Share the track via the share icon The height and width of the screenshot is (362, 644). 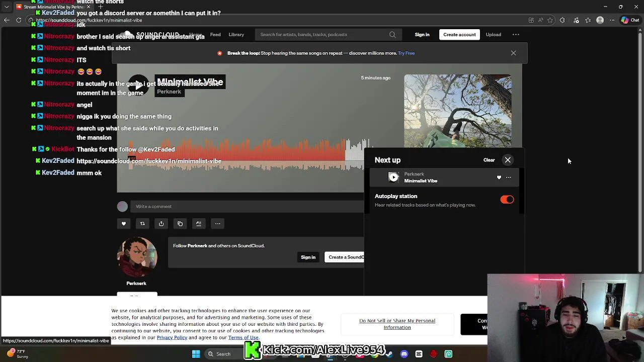161,224
